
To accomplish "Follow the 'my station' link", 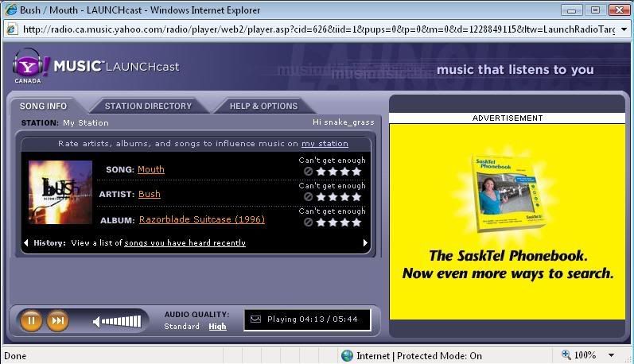I will tap(325, 143).
